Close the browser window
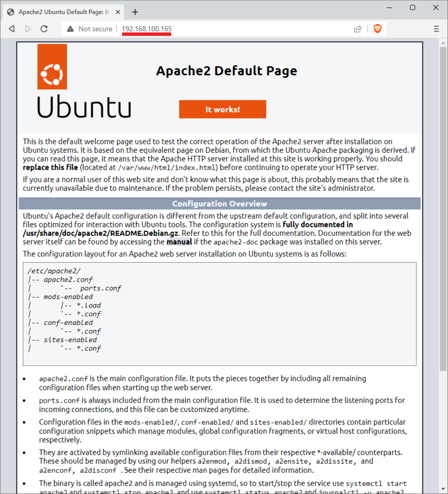448x494 pixels. click(x=436, y=8)
